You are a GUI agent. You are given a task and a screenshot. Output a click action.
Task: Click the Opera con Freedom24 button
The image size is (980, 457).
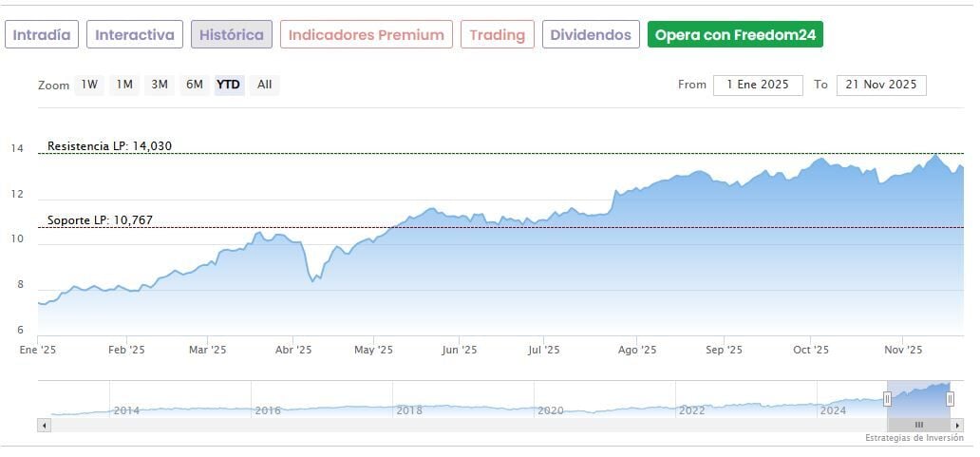[735, 35]
